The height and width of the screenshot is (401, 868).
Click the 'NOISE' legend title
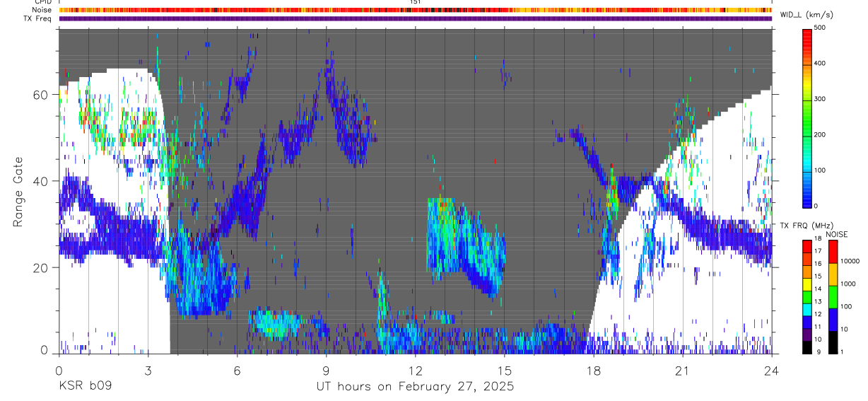coord(836,234)
